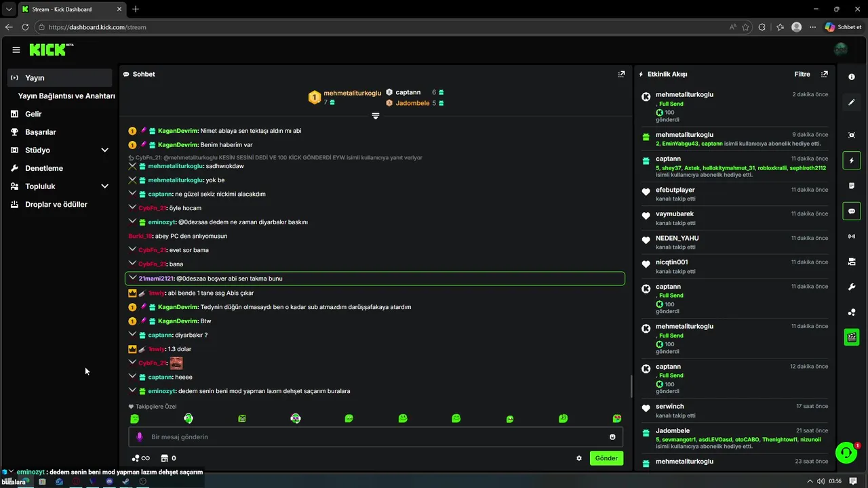Expand the Stüdyo submenu chevron
This screenshot has height=488, width=868.
[104, 150]
